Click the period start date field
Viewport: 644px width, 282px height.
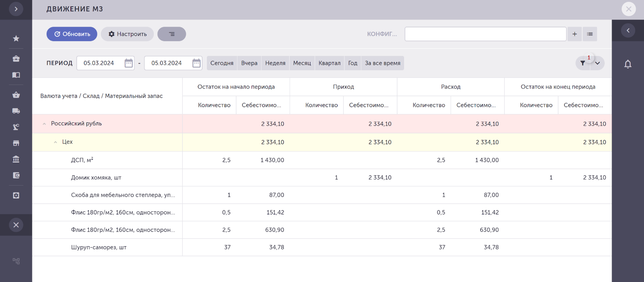click(99, 63)
